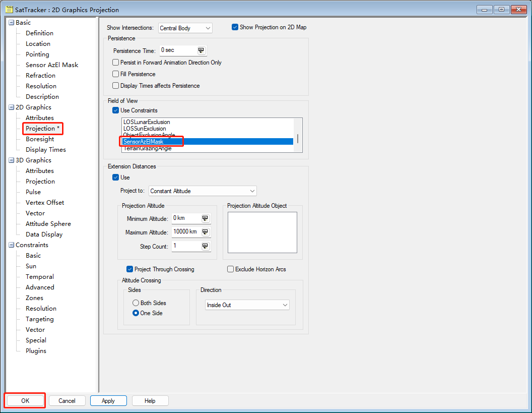Open the Project to dropdown
The height and width of the screenshot is (413, 532).
[203, 191]
